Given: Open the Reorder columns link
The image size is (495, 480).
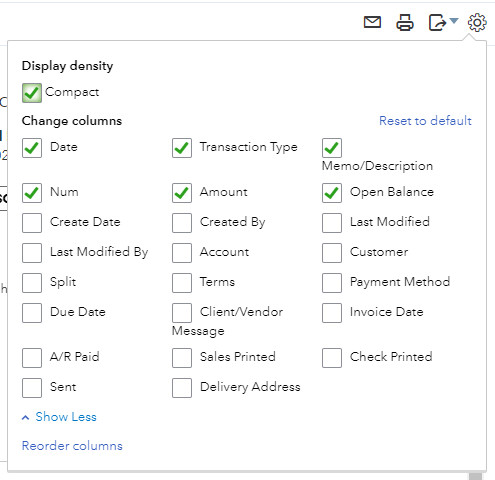Looking at the screenshot, I should (x=72, y=446).
